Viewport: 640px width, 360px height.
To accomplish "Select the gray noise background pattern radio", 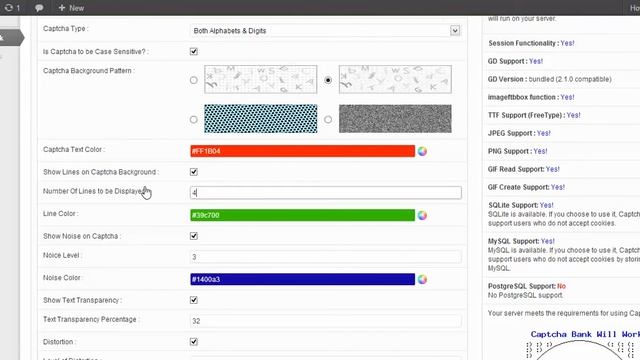I will pos(328,120).
